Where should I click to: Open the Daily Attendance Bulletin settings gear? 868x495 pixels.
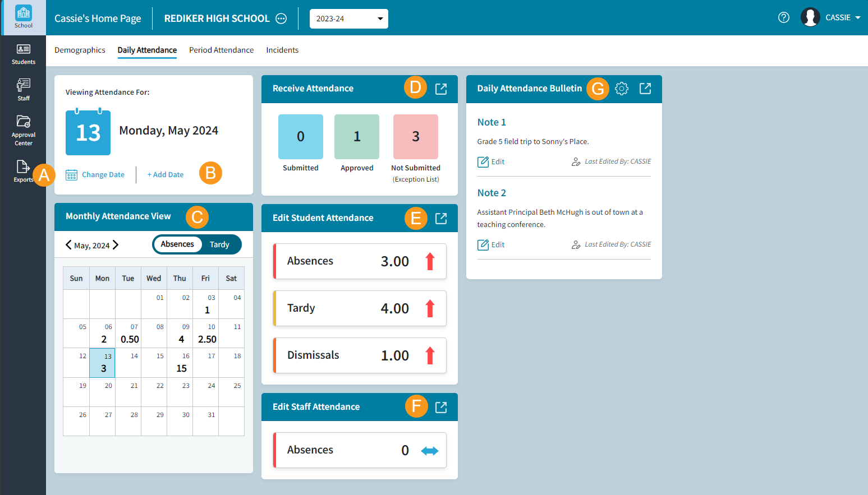click(622, 88)
